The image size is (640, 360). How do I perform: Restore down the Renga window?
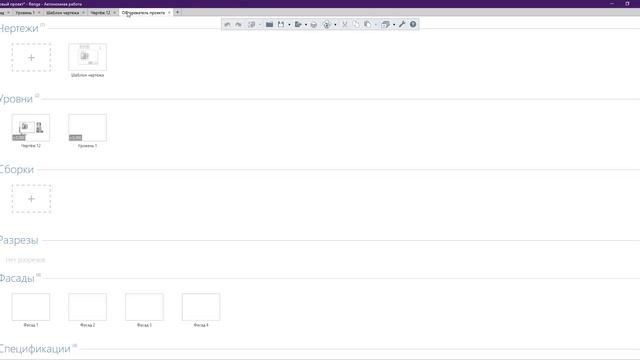(x=627, y=4)
